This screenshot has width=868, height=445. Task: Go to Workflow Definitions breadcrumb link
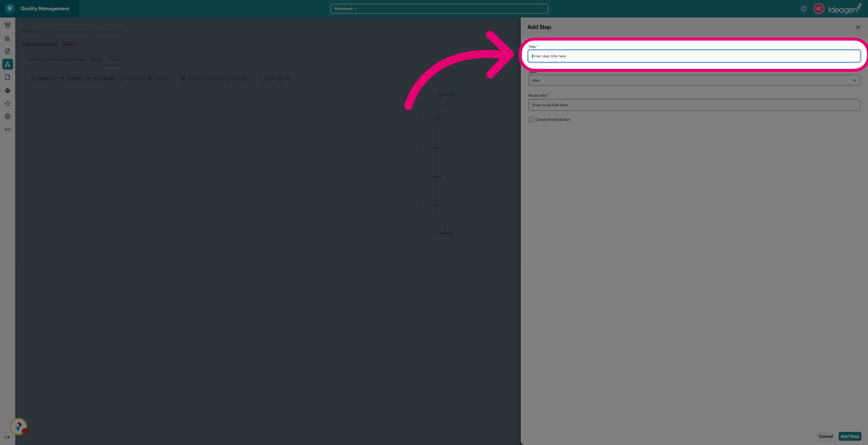click(x=69, y=32)
